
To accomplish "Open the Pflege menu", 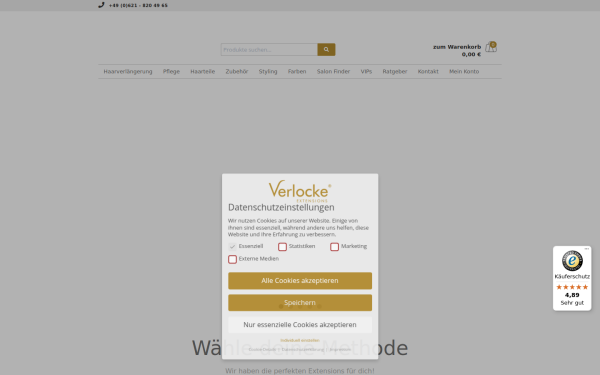I will tap(171, 72).
